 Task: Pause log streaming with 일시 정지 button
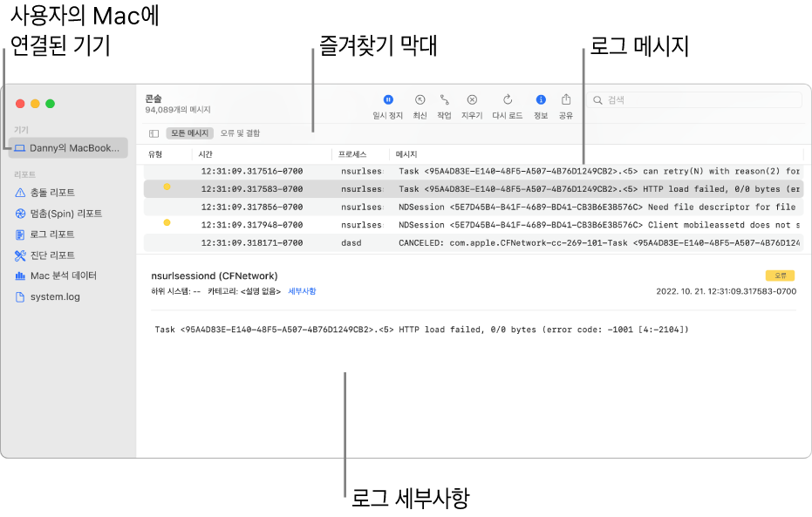[388, 99]
